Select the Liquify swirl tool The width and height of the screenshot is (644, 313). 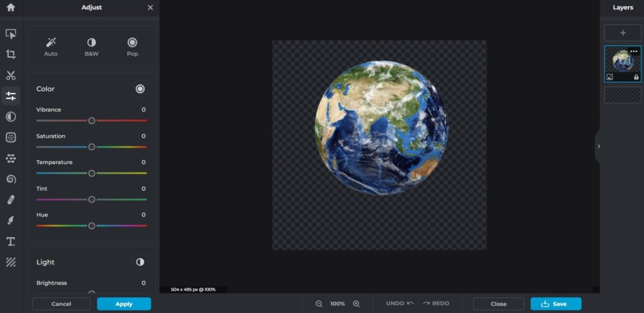click(x=11, y=179)
